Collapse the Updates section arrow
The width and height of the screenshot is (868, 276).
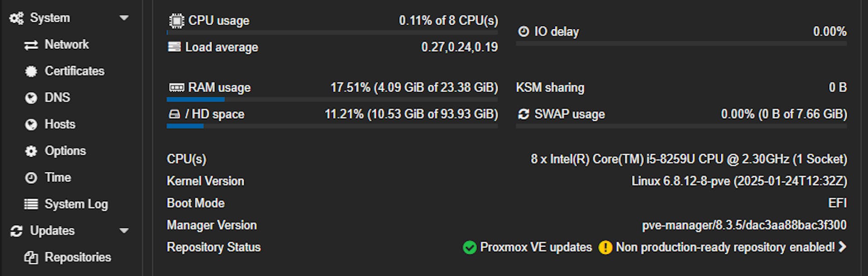124,231
